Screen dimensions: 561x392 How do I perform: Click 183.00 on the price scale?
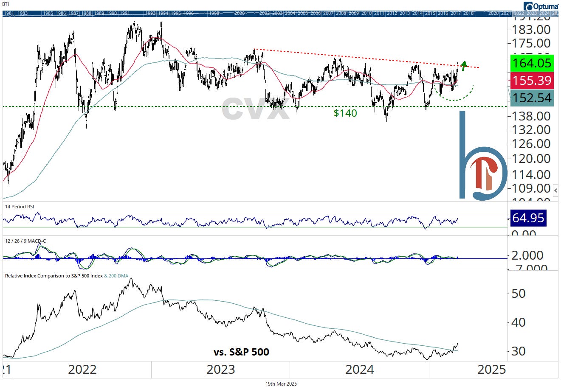[x=532, y=30]
